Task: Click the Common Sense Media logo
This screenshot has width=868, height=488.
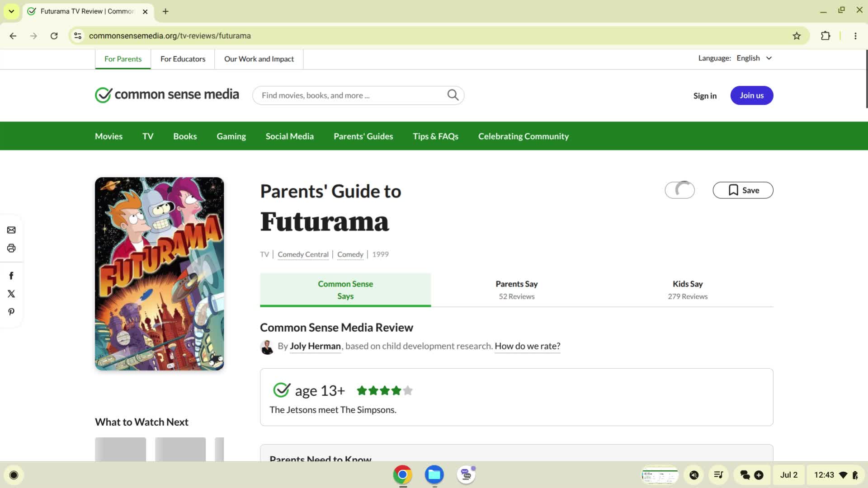Action: coord(167,95)
